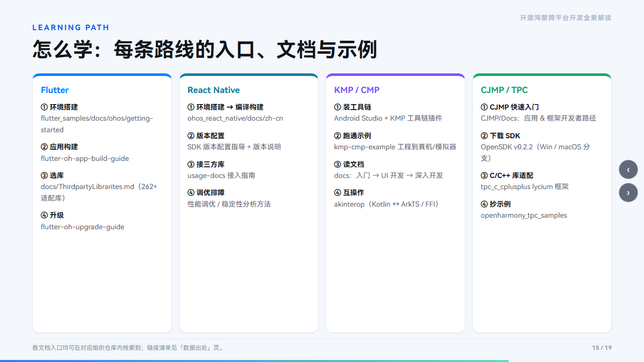Click the Flutter card heading
Viewport: 644px width, 362px height.
[x=55, y=90]
